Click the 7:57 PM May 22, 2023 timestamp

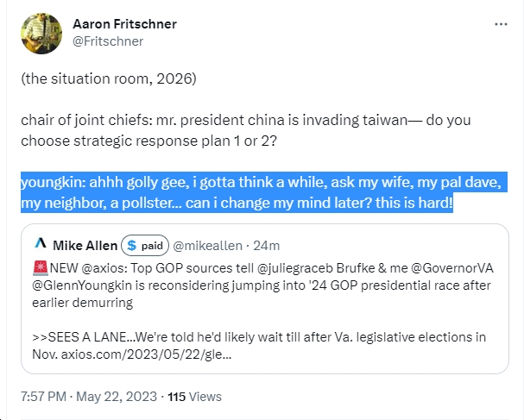pos(89,397)
